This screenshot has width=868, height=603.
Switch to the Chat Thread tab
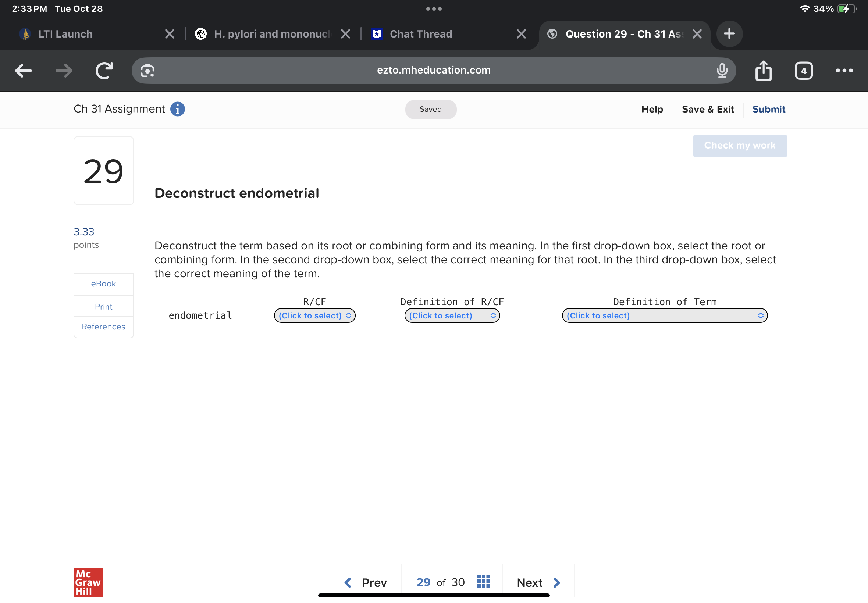[x=421, y=34]
